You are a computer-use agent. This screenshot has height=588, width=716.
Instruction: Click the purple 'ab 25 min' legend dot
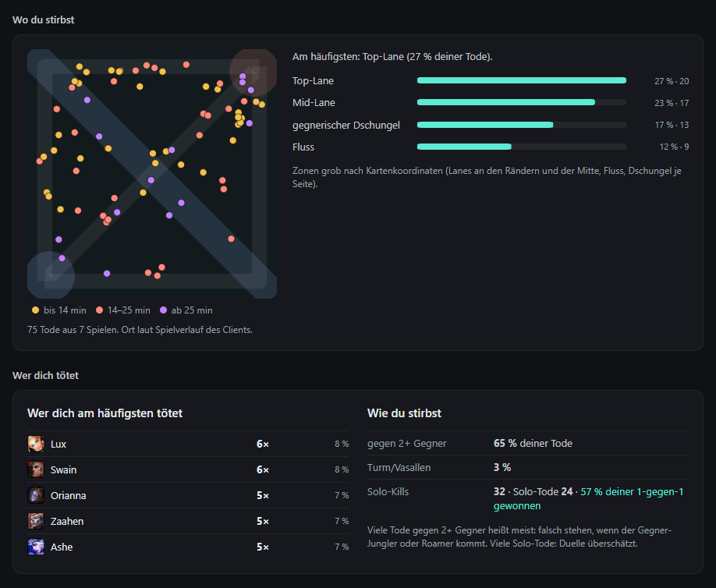(x=163, y=310)
